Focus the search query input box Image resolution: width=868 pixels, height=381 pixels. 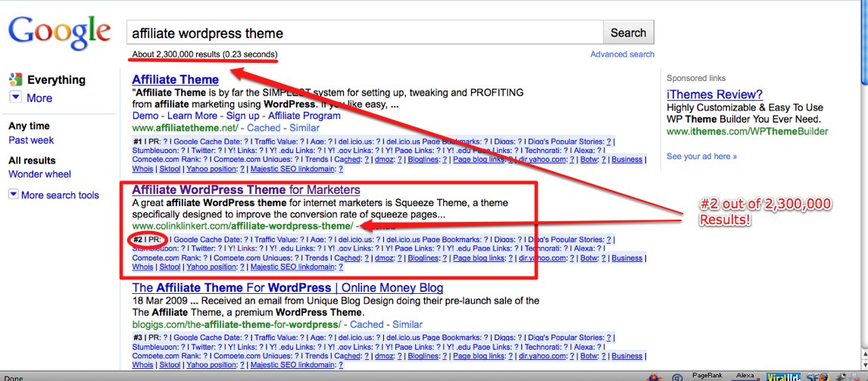coord(365,33)
